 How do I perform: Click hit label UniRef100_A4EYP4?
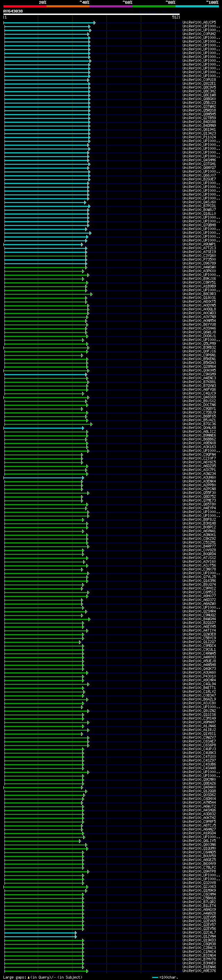click(199, 508)
